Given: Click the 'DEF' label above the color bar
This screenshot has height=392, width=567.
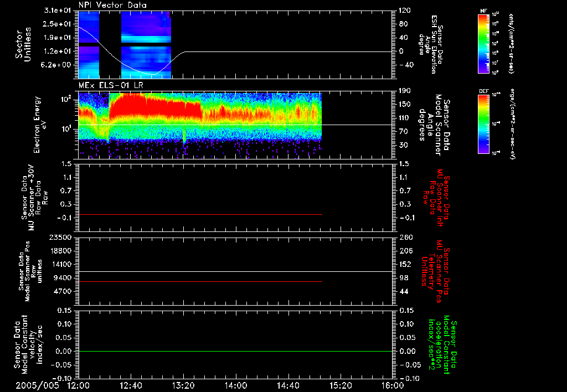Looking at the screenshot, I should [x=484, y=91].
